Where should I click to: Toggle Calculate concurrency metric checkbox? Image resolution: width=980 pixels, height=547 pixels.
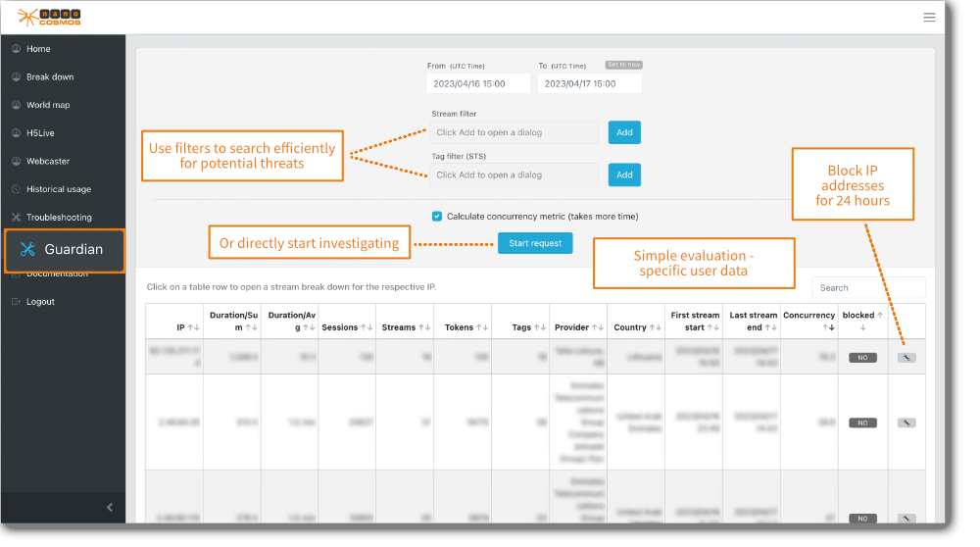pos(437,217)
